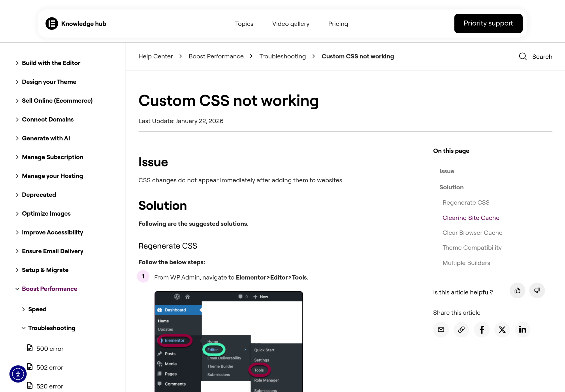Jump to Regenerate CSS section link
This screenshot has height=392, width=565.
[466, 202]
